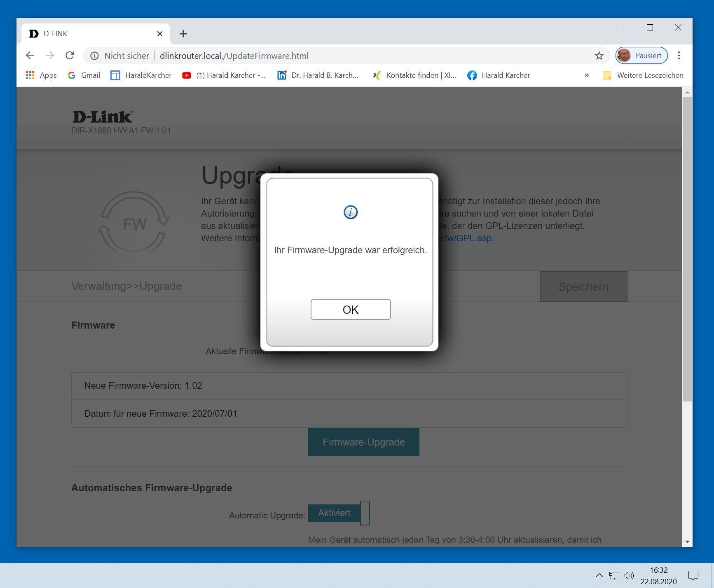Click the Pausiert profile button
This screenshot has width=714, height=588.
641,56
